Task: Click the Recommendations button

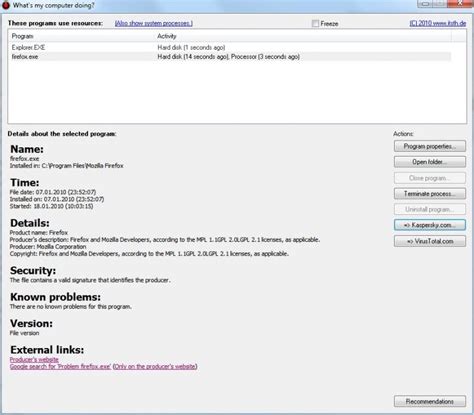Action: (430, 401)
